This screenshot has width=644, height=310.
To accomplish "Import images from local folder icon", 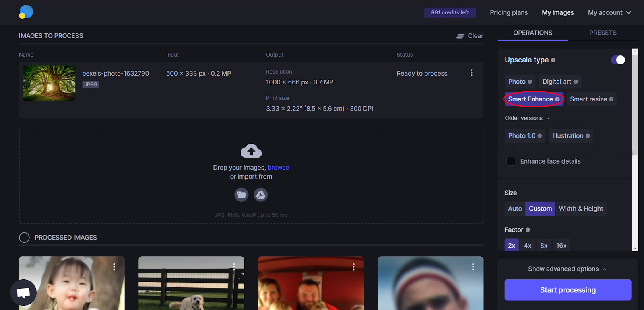I will pyautogui.click(x=242, y=195).
